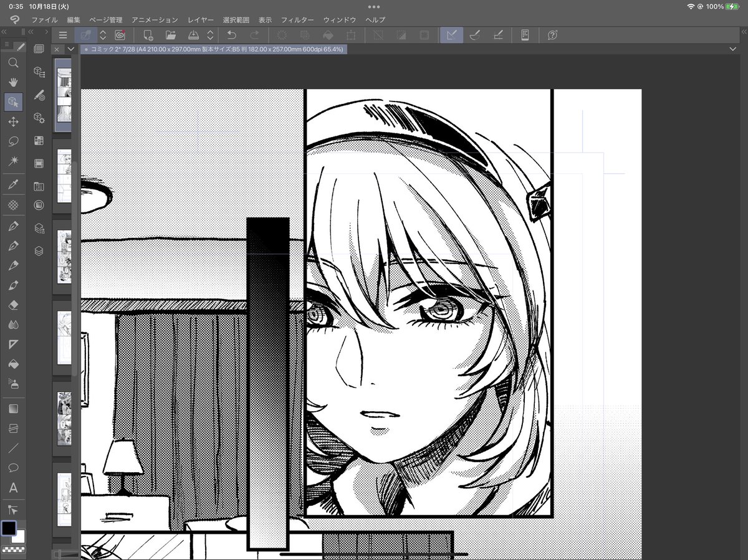
Task: Expand the up-down arrows beside CLIP STUDIO button
Action: pyautogui.click(x=103, y=36)
